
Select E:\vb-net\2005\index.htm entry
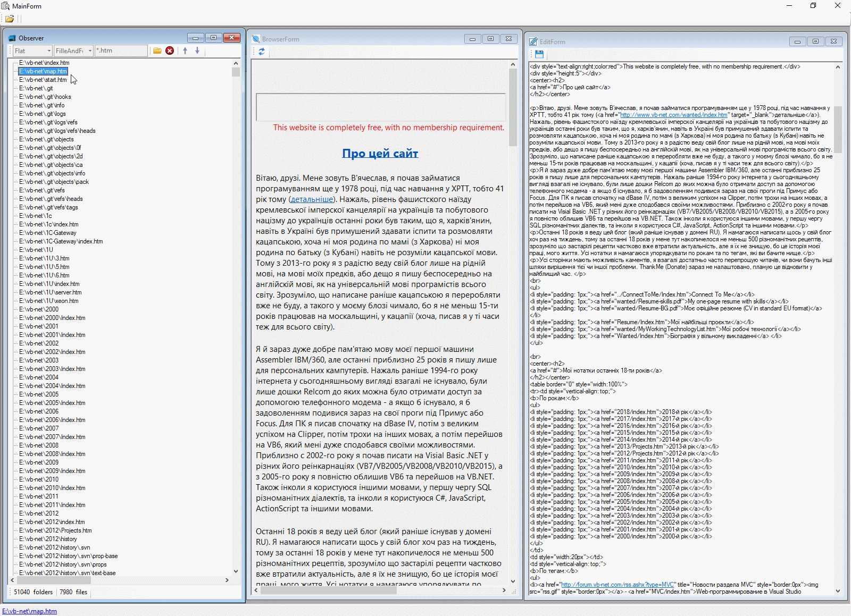tap(52, 403)
